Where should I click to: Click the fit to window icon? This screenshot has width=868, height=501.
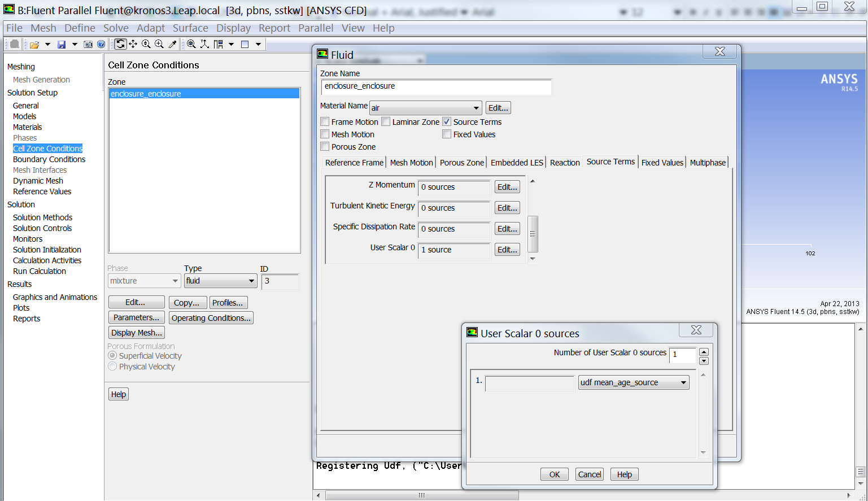tap(191, 44)
